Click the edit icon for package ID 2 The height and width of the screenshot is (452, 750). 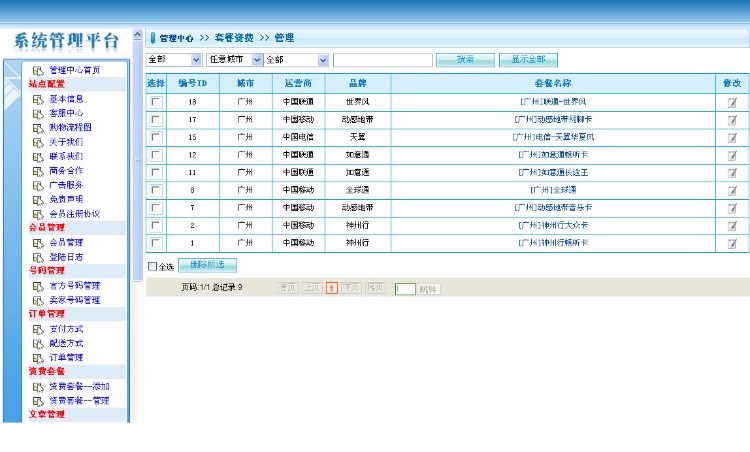[x=732, y=226]
